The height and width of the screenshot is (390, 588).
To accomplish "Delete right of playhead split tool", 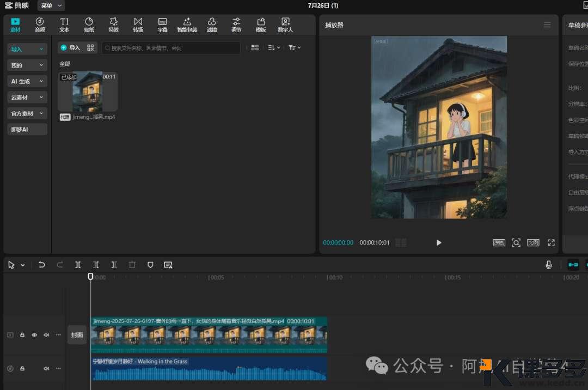I will pyautogui.click(x=114, y=265).
